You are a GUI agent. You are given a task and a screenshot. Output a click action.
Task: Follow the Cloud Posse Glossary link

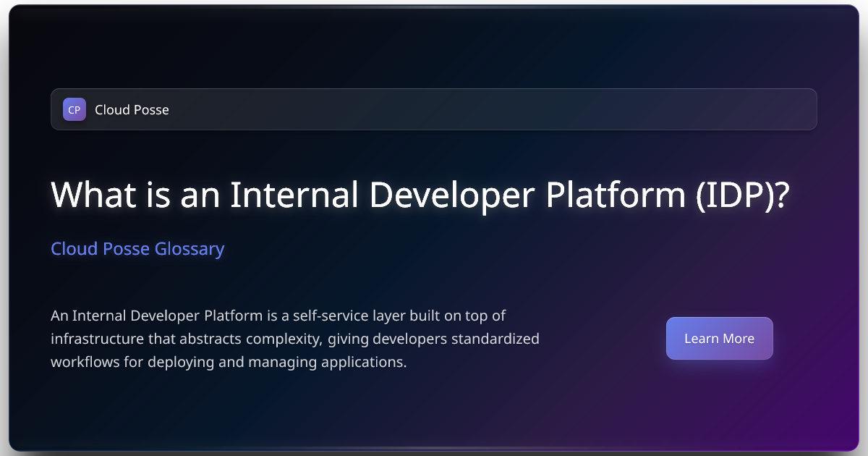click(x=137, y=249)
